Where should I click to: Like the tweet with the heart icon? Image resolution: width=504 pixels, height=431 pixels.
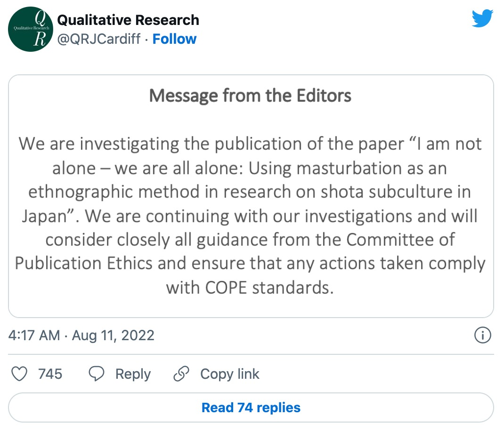pyautogui.click(x=19, y=374)
